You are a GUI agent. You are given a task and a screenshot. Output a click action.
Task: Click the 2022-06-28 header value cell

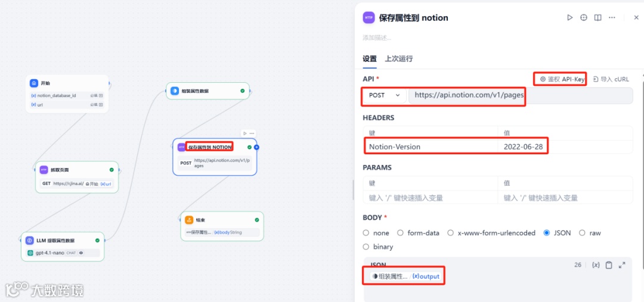click(565, 147)
